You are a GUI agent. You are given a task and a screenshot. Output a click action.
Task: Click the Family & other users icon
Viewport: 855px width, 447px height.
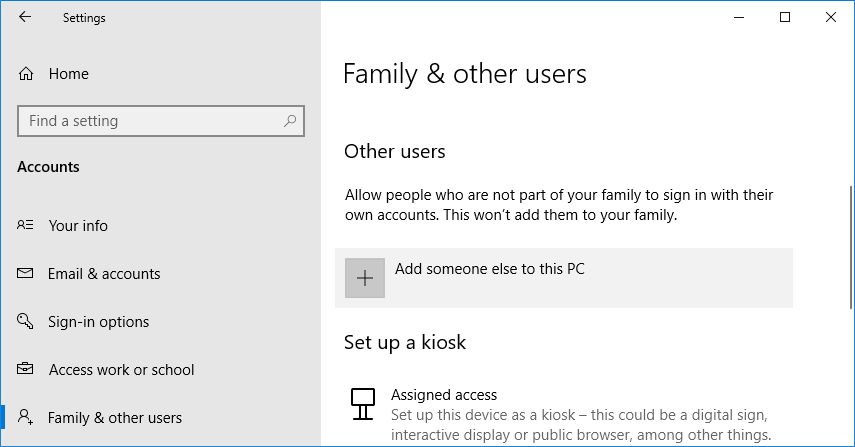pos(27,418)
